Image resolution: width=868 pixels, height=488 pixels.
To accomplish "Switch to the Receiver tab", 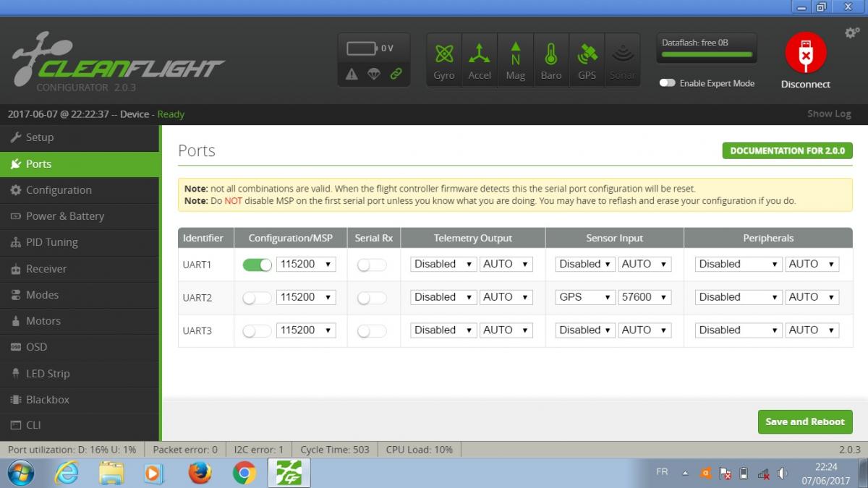I will tap(46, 268).
